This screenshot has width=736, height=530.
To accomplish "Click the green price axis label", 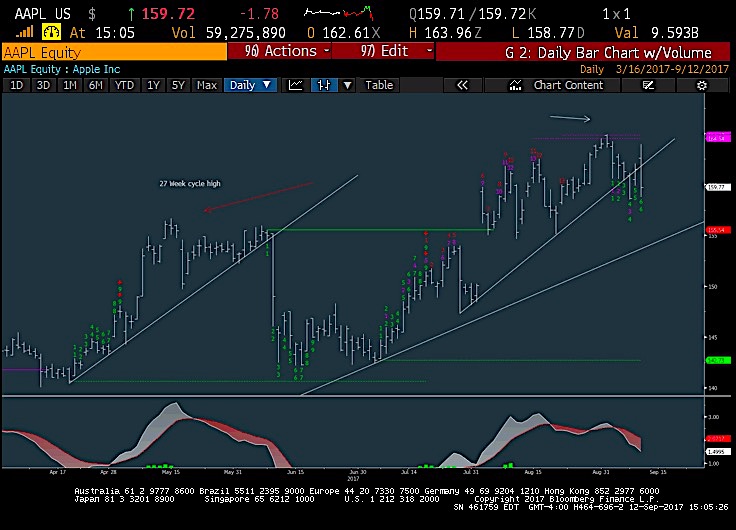I will [718, 361].
